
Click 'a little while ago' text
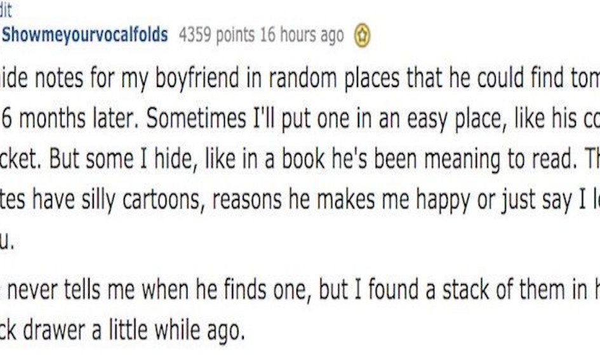[168, 330]
